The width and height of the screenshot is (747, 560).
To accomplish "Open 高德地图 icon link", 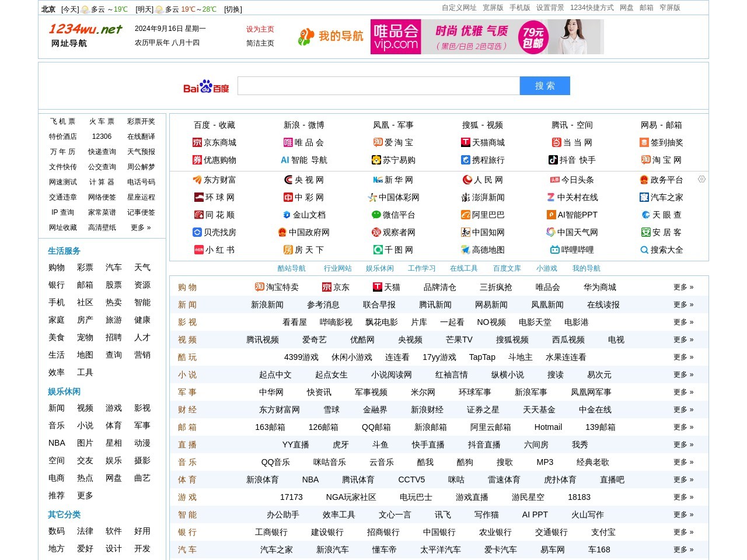I will tap(465, 250).
